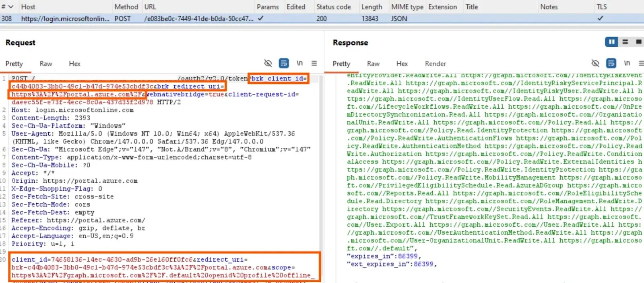Viewport: 644px width, 283px height.
Task: Sort history by Extension column
Action: pyautogui.click(x=443, y=7)
